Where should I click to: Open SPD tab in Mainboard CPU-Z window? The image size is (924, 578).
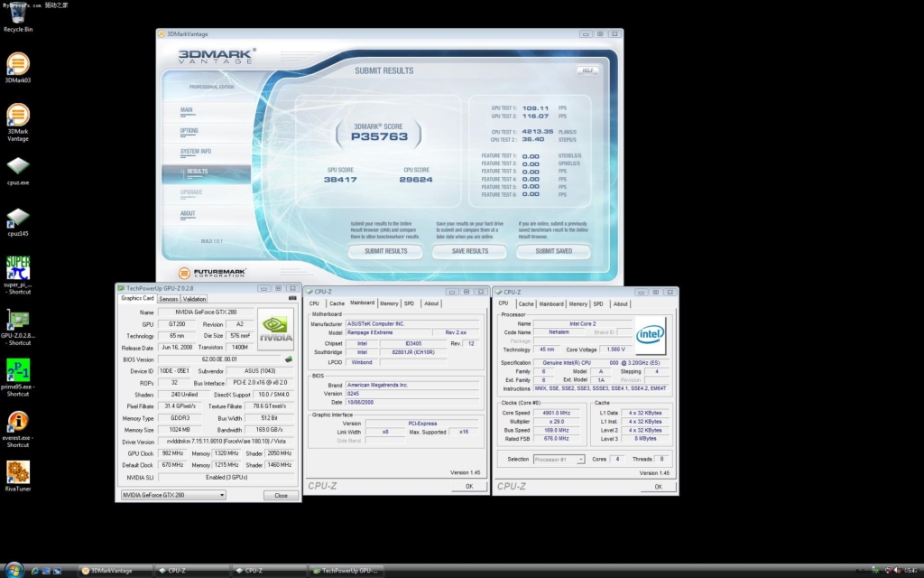[409, 303]
